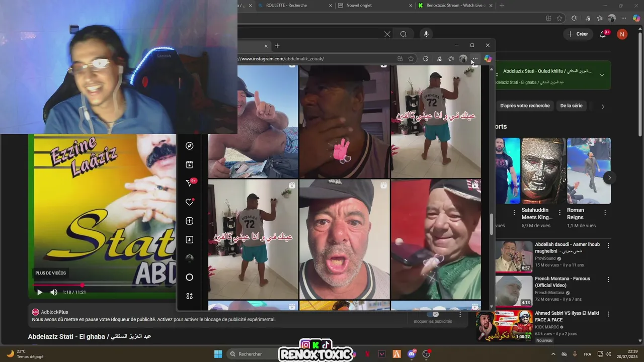Open Instagram Reels icon in sidebar
The image size is (644, 362).
pos(190,164)
